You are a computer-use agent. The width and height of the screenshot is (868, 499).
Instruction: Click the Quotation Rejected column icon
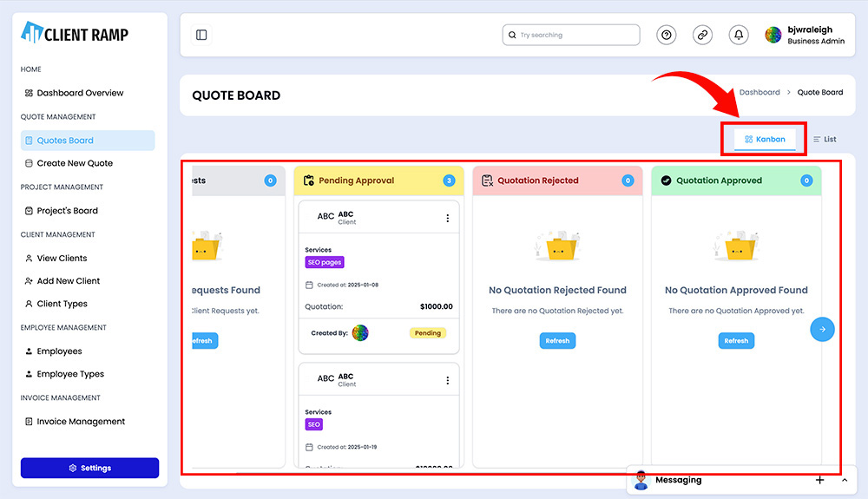(x=487, y=181)
